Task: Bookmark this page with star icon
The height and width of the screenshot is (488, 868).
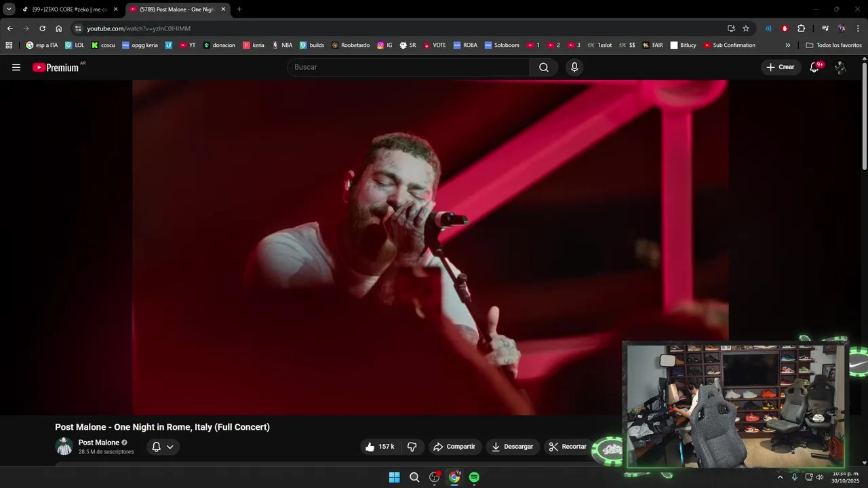Action: (746, 28)
